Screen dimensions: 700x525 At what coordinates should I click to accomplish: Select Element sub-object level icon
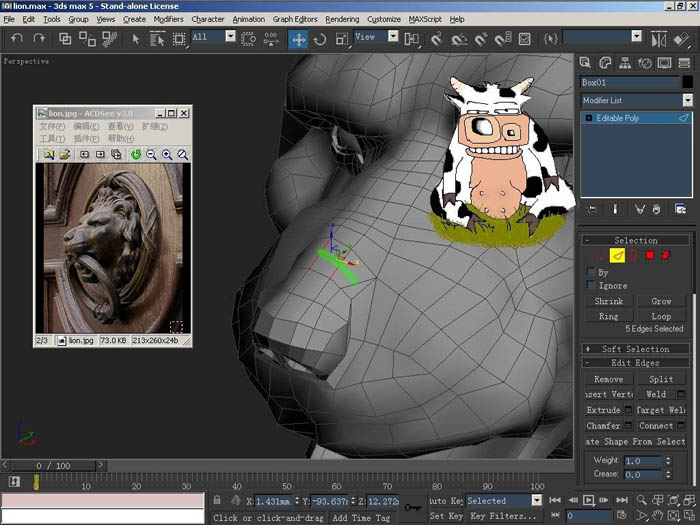[x=666, y=255]
